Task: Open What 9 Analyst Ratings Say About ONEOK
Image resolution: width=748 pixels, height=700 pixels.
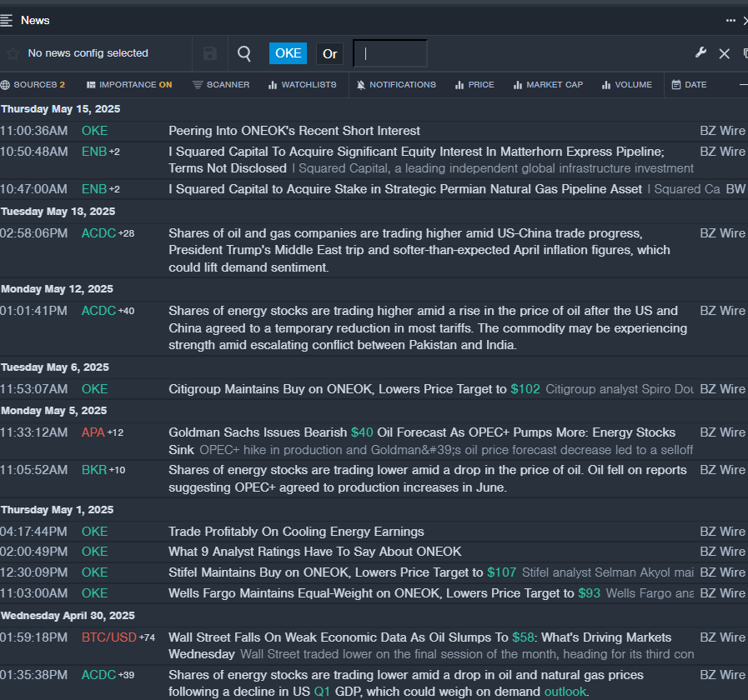Action: 315,552
